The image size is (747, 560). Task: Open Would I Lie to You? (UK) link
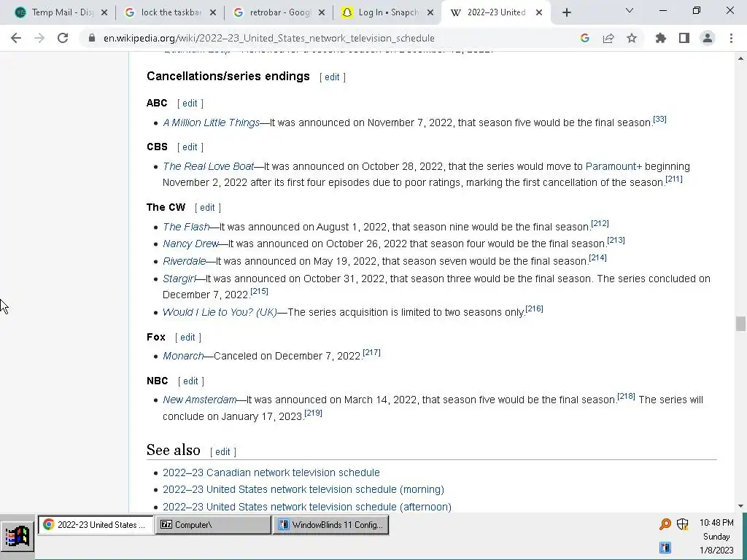click(220, 312)
